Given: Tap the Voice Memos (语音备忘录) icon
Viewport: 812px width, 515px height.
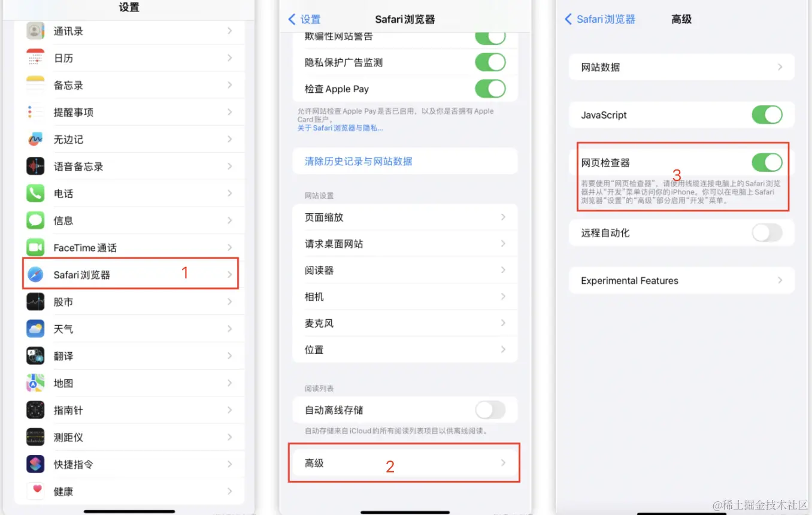Looking at the screenshot, I should pos(35,166).
